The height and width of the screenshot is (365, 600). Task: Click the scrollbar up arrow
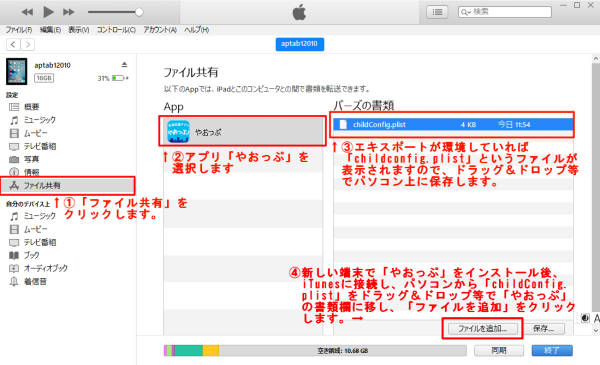[596, 59]
